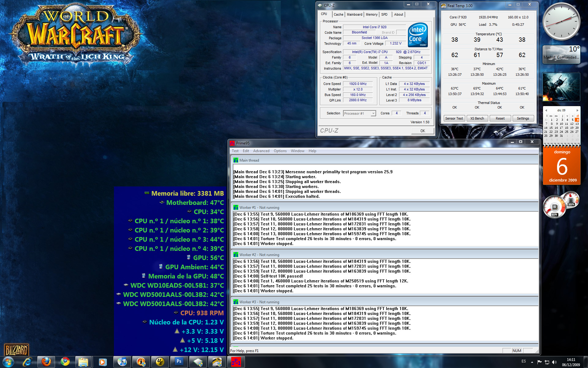
Task: Open Windows Media Player taskbar icon
Action: tap(103, 362)
